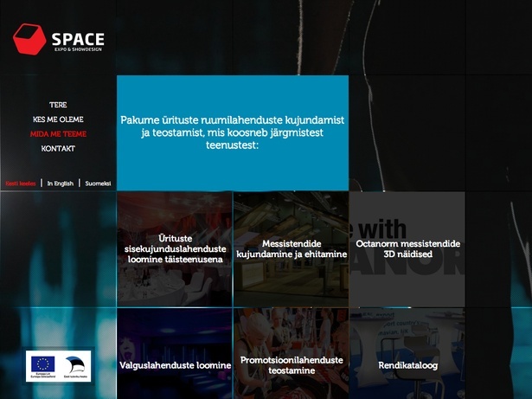Click the blue Pakume ürituste ruumilahenduste banner
This screenshot has width=532, height=399.
coord(232,132)
